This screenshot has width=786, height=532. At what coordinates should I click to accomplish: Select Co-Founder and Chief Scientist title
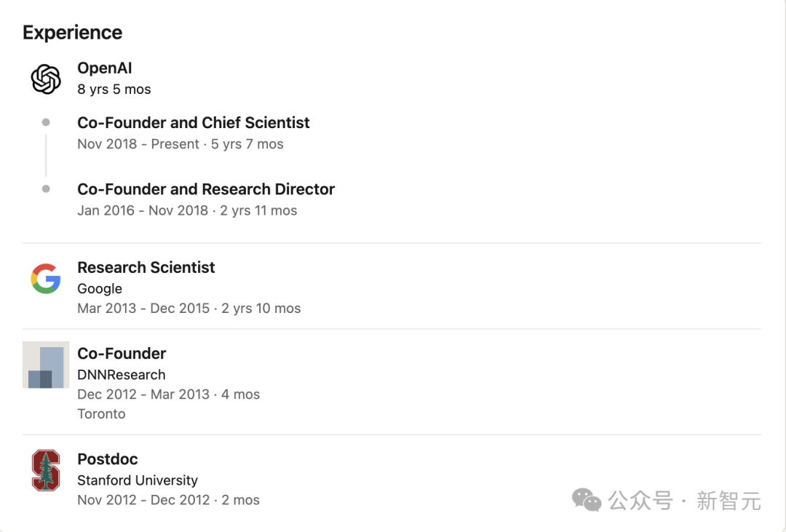click(x=194, y=122)
